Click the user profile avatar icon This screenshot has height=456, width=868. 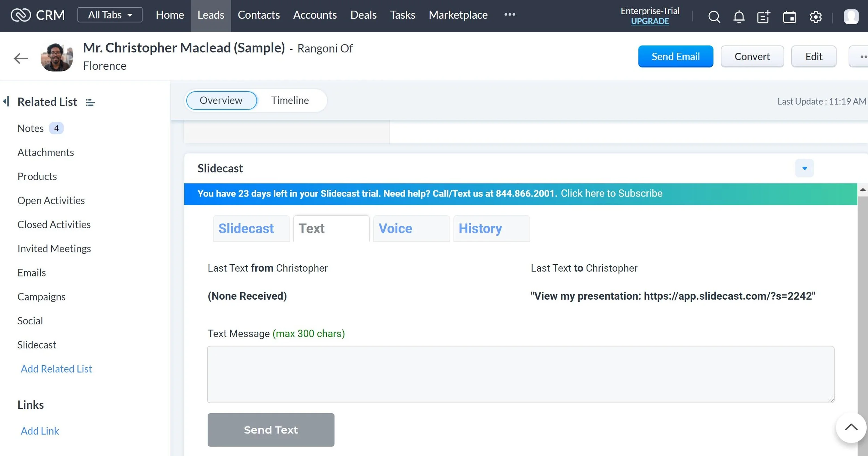[x=851, y=16]
